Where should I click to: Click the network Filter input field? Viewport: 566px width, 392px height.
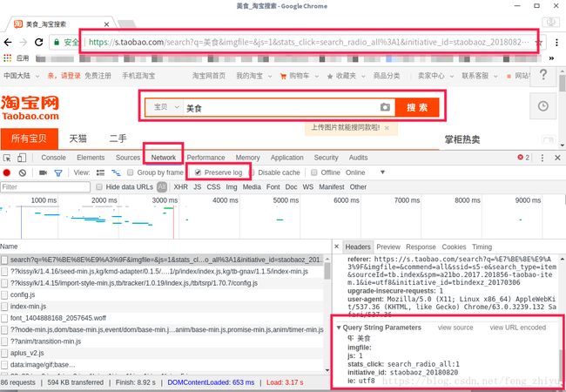(45, 187)
